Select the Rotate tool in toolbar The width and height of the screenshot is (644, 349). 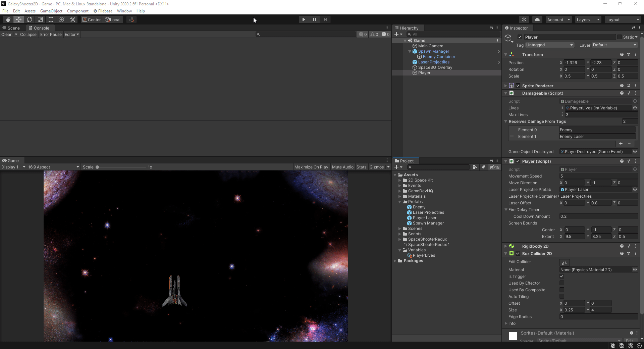(x=30, y=19)
